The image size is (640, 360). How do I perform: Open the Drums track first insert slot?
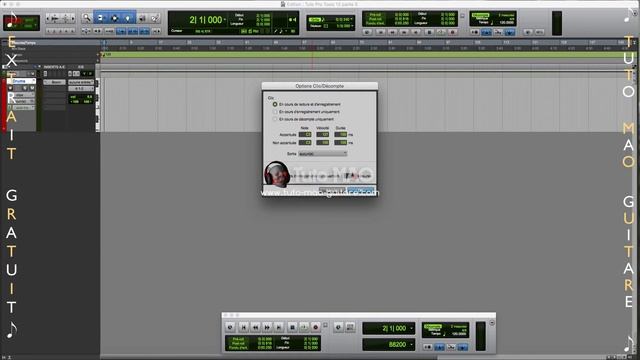pyautogui.click(x=54, y=82)
